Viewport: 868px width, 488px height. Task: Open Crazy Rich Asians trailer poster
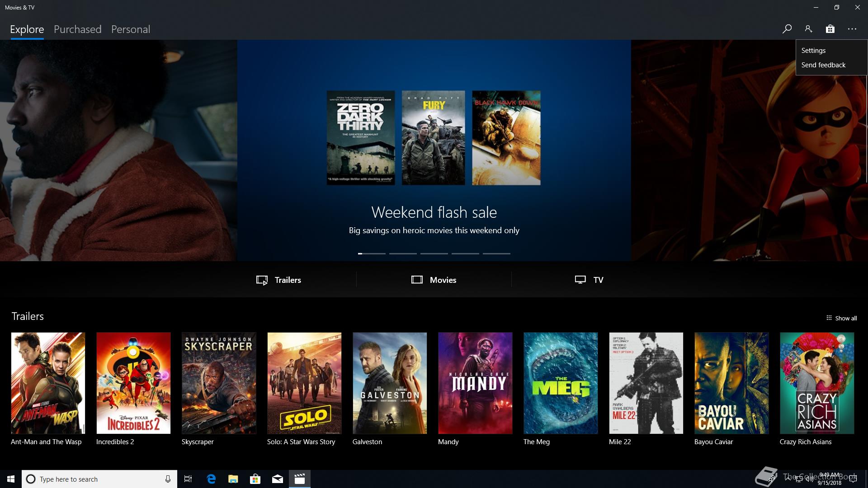(817, 383)
